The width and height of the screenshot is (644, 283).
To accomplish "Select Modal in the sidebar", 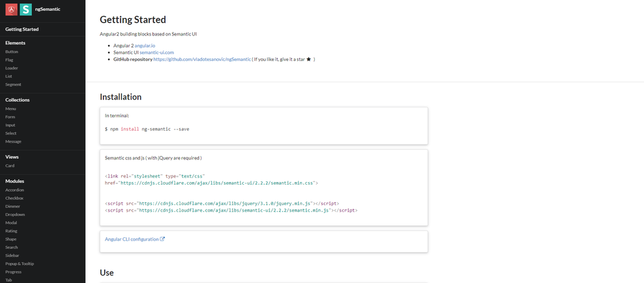I will click(x=11, y=223).
